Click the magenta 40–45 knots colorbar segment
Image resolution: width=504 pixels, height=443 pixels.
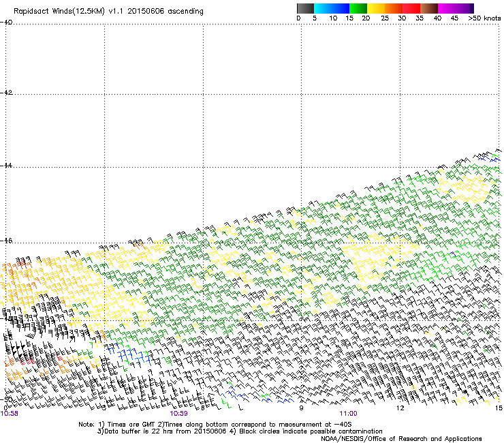point(447,8)
